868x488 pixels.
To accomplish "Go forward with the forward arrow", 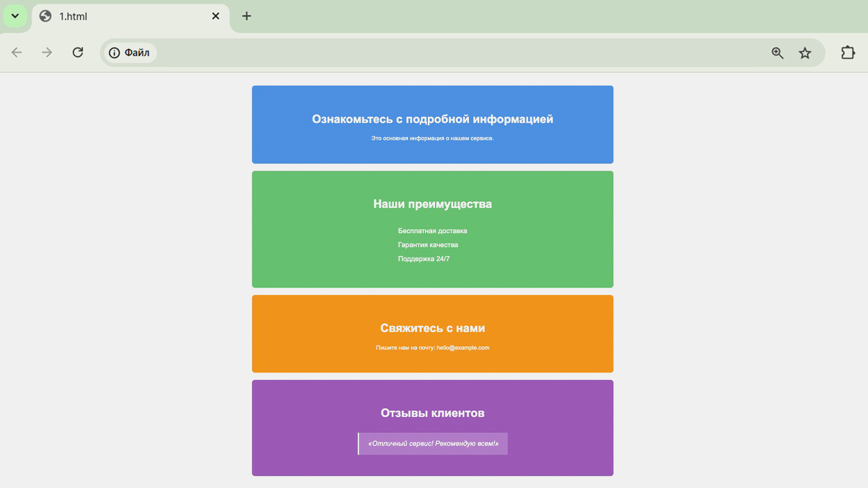I will click(47, 52).
